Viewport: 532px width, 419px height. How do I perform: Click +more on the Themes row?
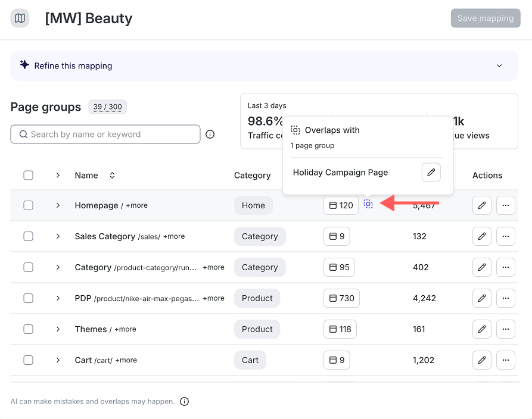click(125, 329)
